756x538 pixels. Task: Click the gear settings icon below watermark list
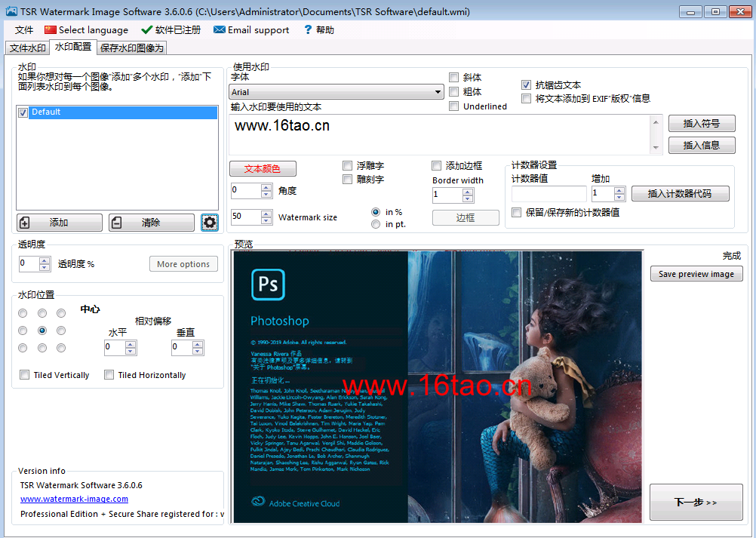[x=209, y=223]
